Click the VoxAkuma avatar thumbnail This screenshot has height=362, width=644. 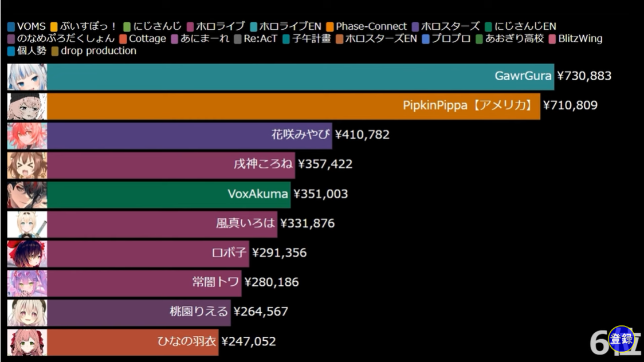(x=27, y=195)
